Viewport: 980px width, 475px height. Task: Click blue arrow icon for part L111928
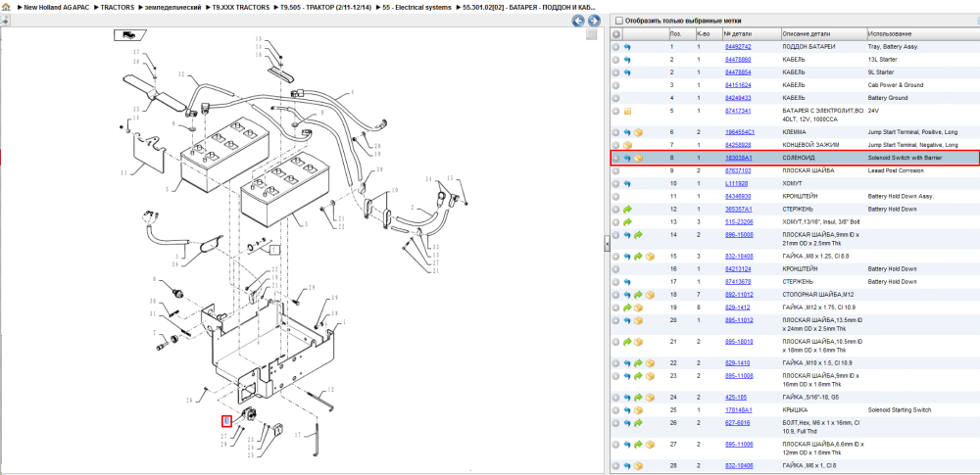[627, 184]
